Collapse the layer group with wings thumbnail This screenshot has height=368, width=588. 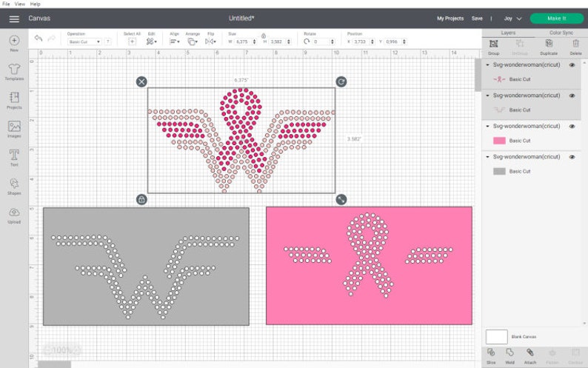coord(487,96)
